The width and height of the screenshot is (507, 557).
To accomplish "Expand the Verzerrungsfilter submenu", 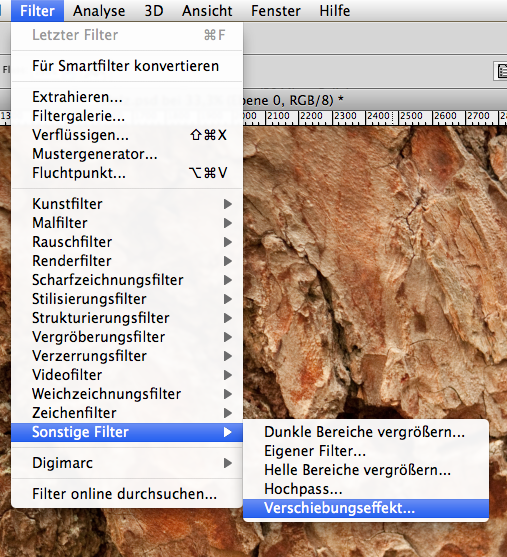I will 127,356.
